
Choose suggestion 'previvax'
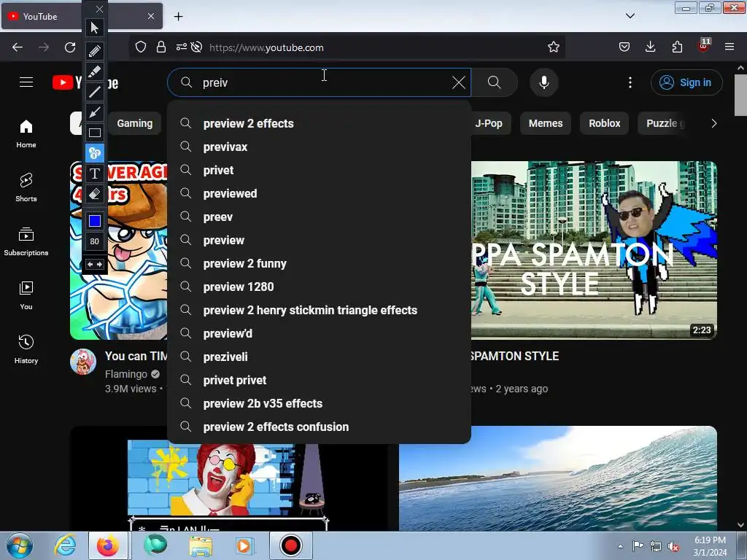319,147
